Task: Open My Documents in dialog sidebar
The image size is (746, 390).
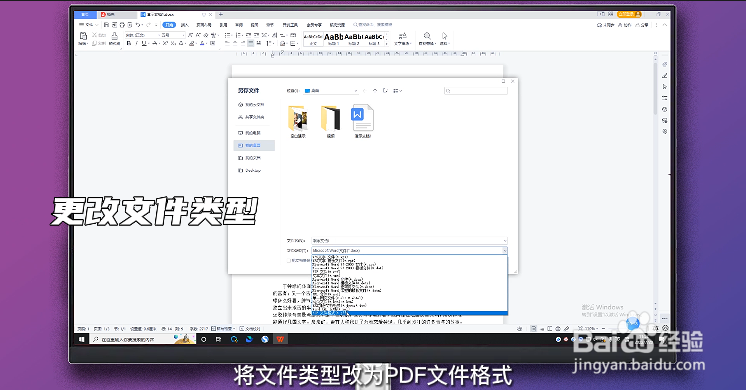Action: click(x=249, y=157)
